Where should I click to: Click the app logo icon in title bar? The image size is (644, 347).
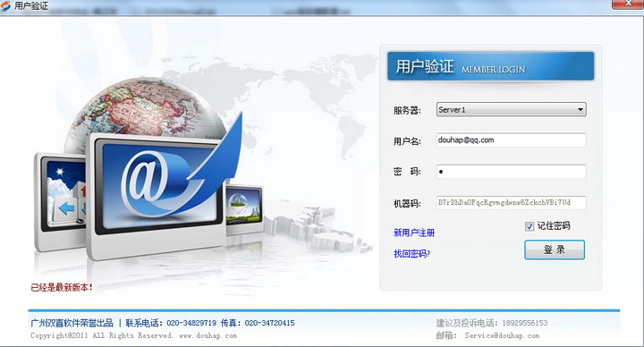tap(5, 6)
